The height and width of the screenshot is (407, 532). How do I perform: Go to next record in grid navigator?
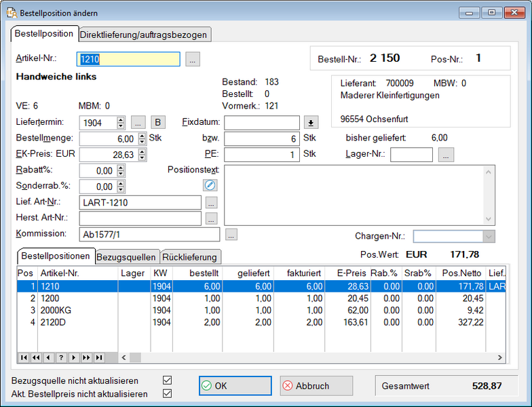click(74, 357)
